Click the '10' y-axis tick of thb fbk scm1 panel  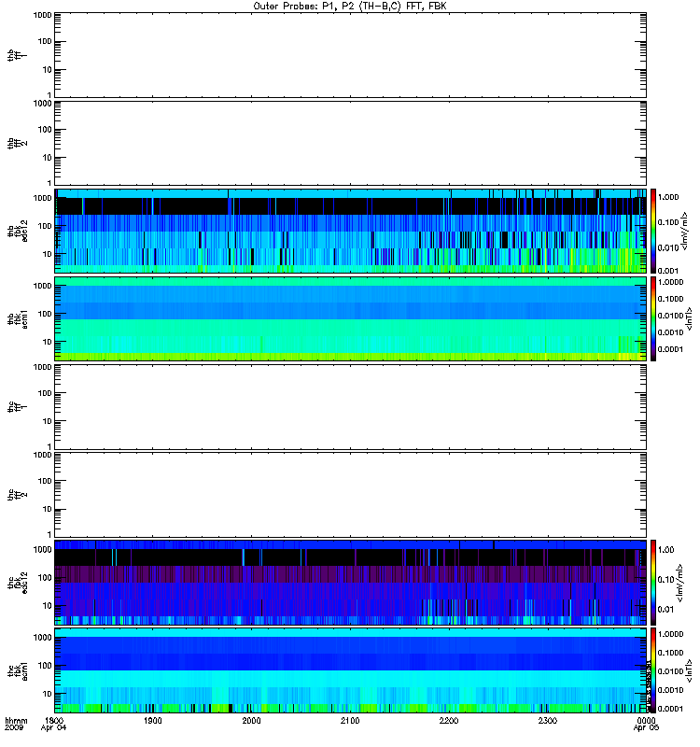click(x=47, y=342)
